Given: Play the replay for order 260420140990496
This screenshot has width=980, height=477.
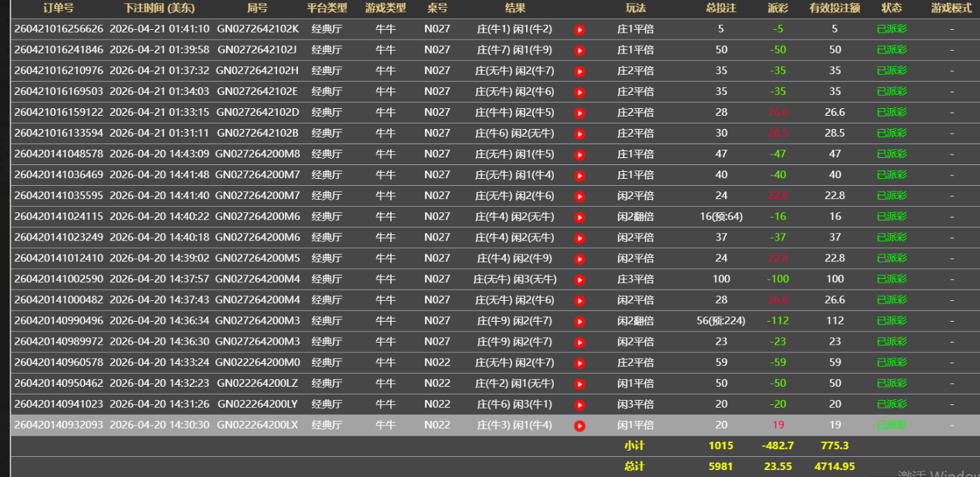Looking at the screenshot, I should tap(579, 321).
